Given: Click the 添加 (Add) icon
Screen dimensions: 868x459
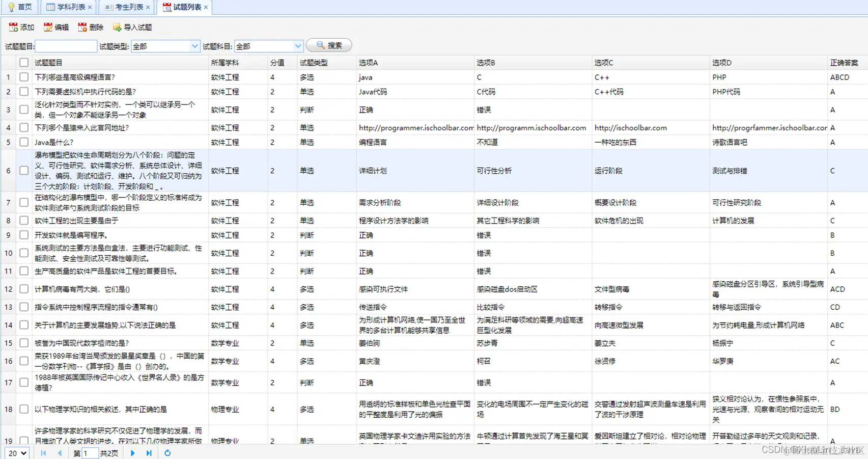Looking at the screenshot, I should pos(13,27).
